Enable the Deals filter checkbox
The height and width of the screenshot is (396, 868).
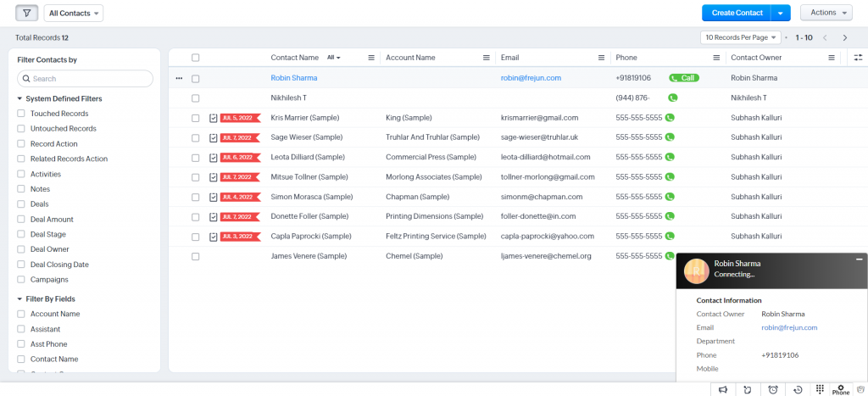[21, 204]
